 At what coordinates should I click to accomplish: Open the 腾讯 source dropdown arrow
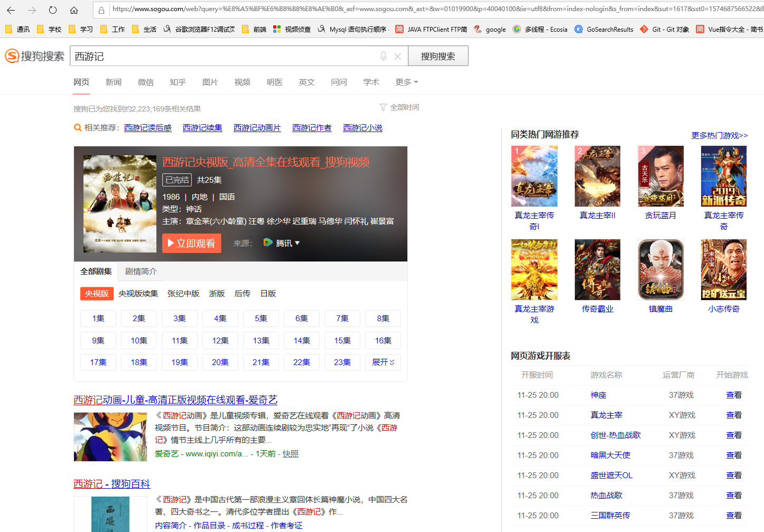pyautogui.click(x=297, y=243)
